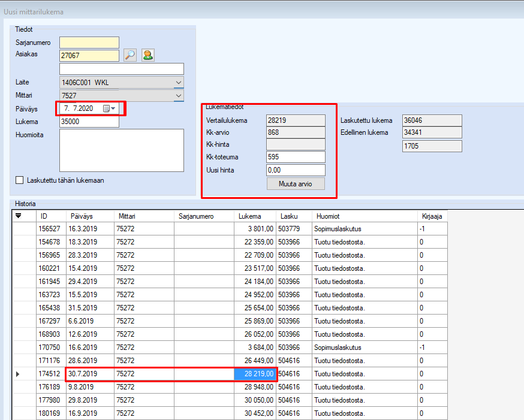Focus the Sarjanumero input field
This screenshot has height=420, width=524.
point(89,43)
